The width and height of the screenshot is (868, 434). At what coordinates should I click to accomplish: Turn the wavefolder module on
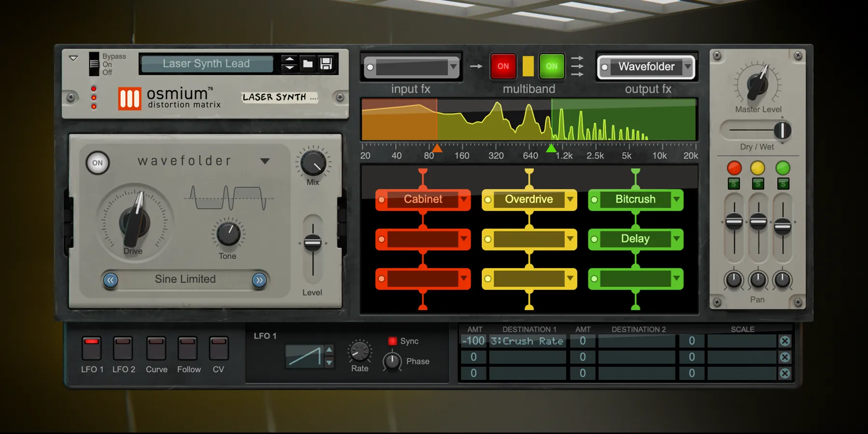pos(97,163)
